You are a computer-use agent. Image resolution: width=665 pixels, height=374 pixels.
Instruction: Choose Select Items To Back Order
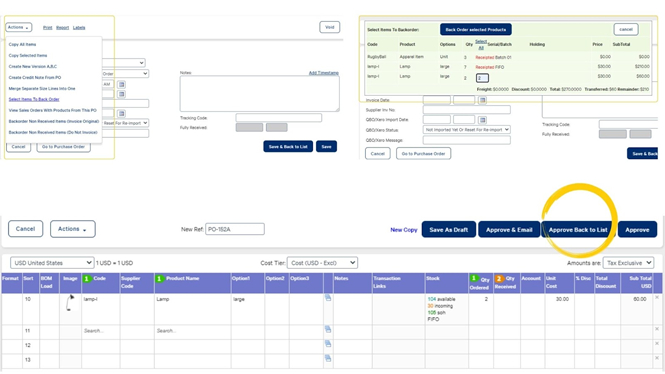tap(34, 99)
